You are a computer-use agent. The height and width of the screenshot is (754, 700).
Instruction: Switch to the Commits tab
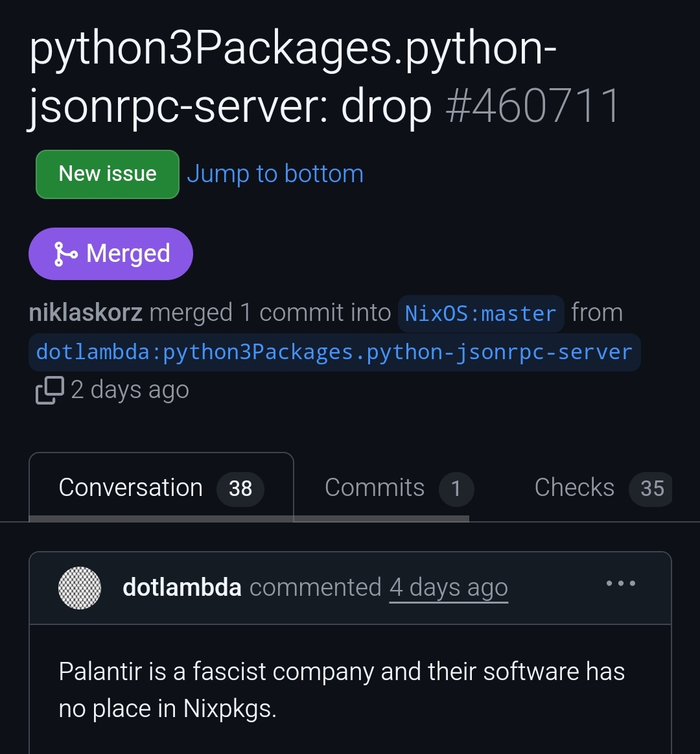(375, 488)
